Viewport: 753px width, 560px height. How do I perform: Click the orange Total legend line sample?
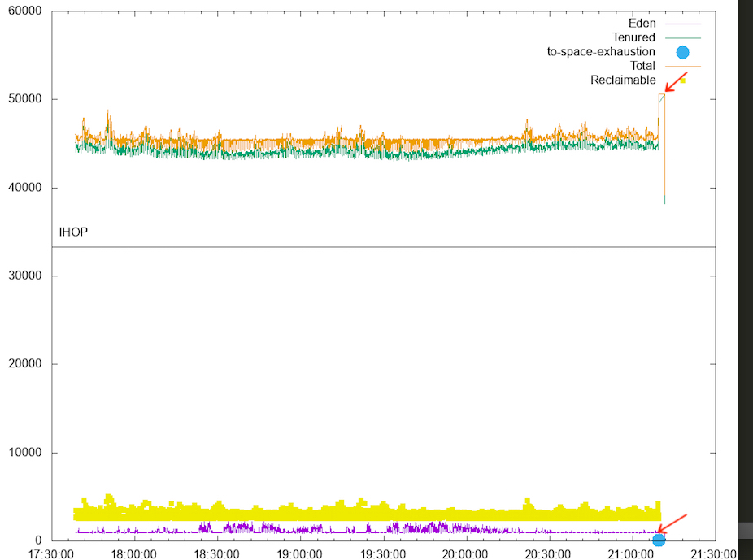point(683,66)
